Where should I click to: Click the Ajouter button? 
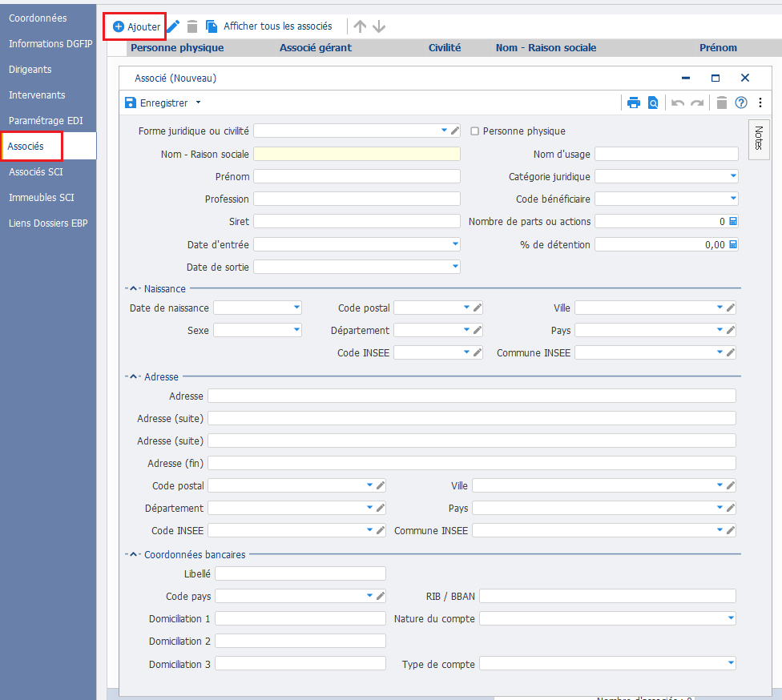(137, 26)
